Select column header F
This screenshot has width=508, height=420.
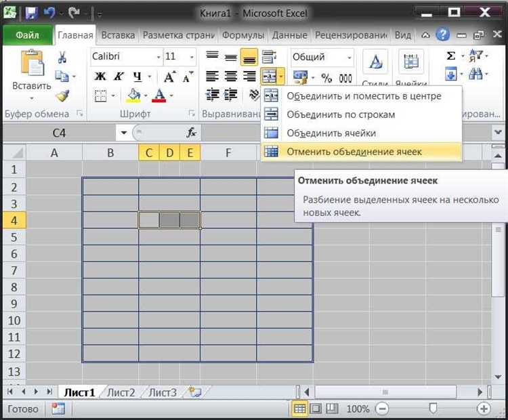228,152
